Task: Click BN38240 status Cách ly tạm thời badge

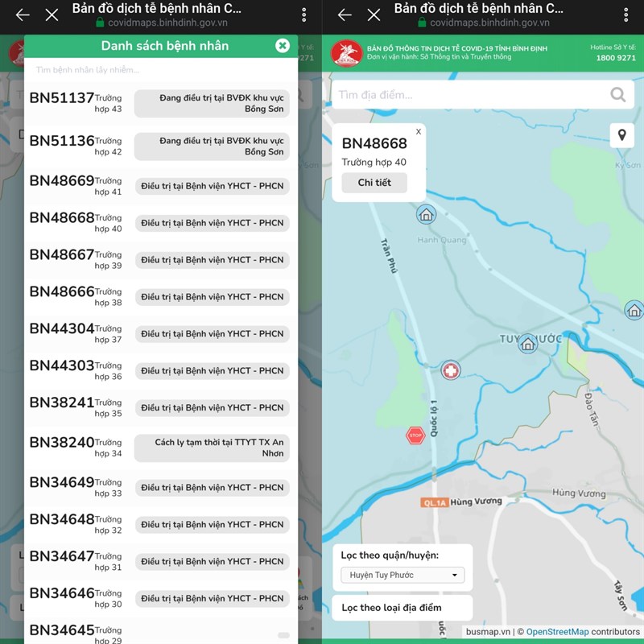Action: pyautogui.click(x=212, y=448)
